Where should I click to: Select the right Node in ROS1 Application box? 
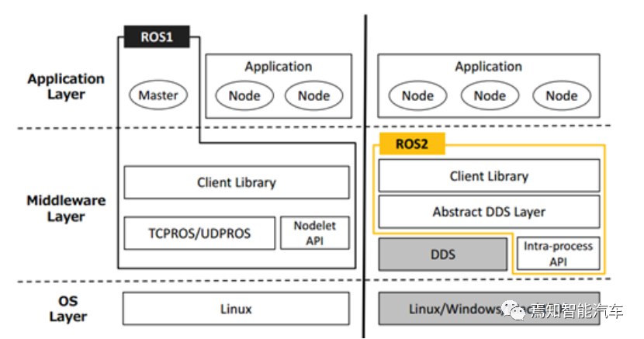313,95
